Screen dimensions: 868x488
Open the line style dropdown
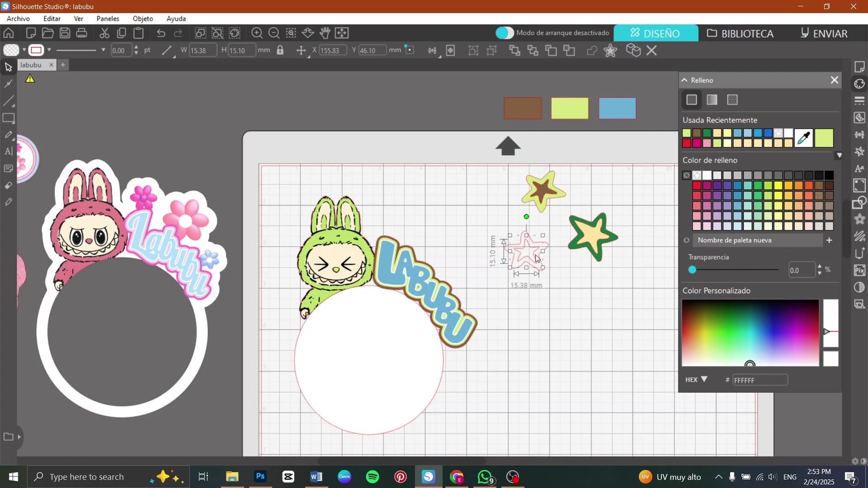103,50
